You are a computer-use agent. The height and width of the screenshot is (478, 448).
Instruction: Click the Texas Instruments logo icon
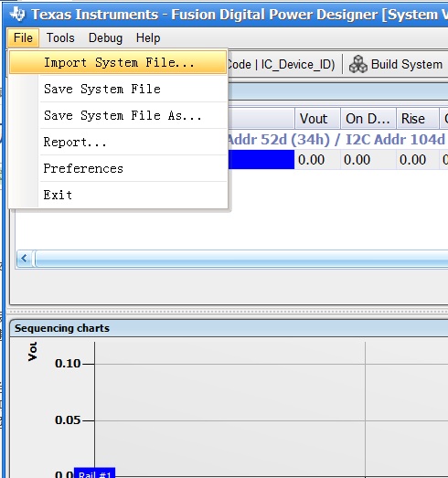(17, 14)
